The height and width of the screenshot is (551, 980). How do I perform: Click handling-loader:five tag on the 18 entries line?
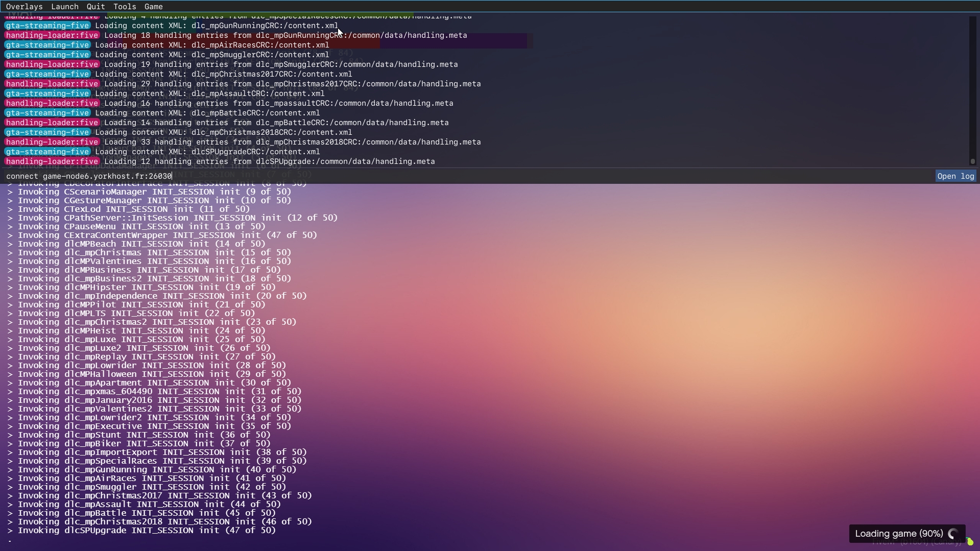tap(52, 35)
